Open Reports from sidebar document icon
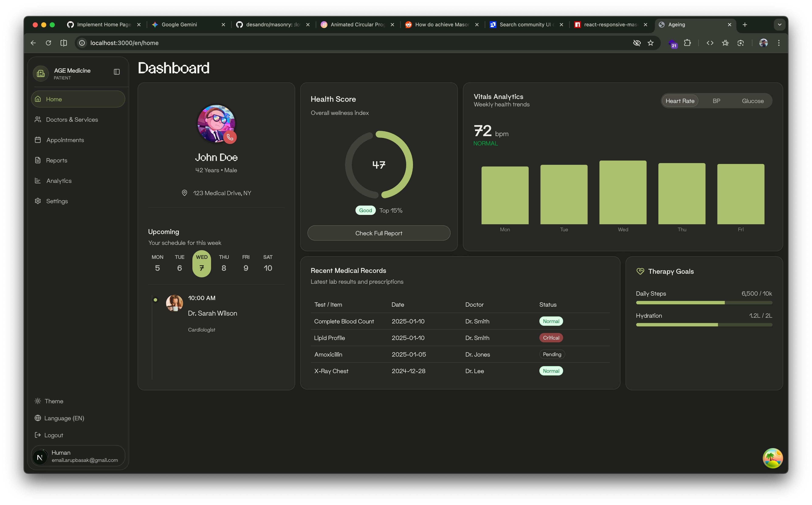812x505 pixels. (38, 160)
